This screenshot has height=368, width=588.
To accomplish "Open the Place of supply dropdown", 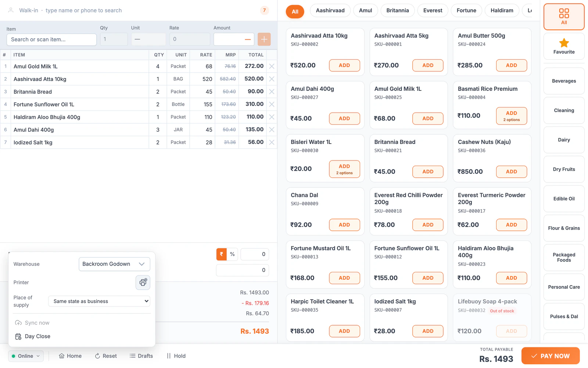I will point(99,301).
